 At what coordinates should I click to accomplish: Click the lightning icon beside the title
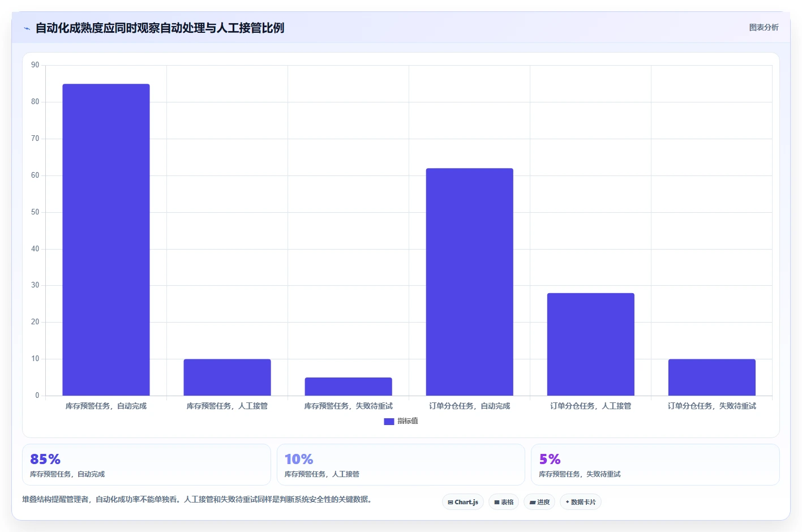27,28
